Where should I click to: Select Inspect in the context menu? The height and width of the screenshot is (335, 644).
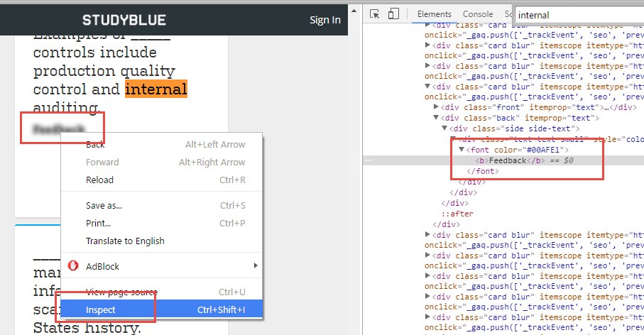tap(161, 309)
